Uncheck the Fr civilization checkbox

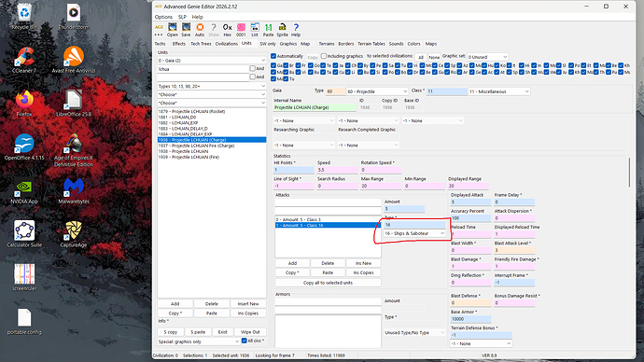click(x=298, y=65)
